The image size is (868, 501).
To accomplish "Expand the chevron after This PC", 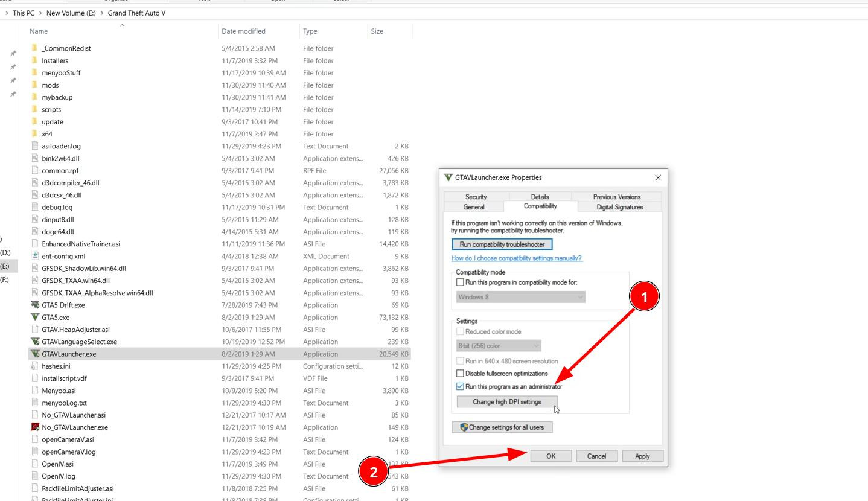I will 40,13.
